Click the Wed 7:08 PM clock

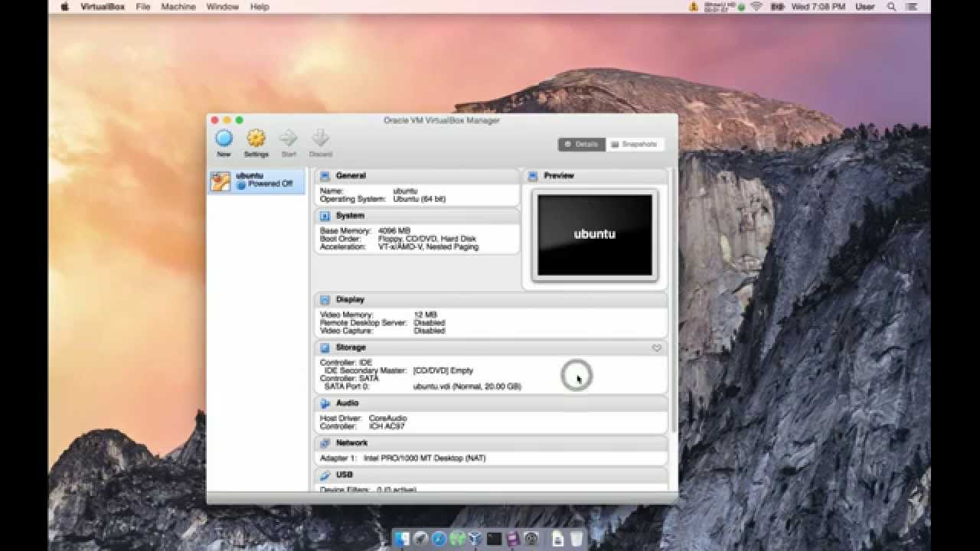pyautogui.click(x=819, y=7)
